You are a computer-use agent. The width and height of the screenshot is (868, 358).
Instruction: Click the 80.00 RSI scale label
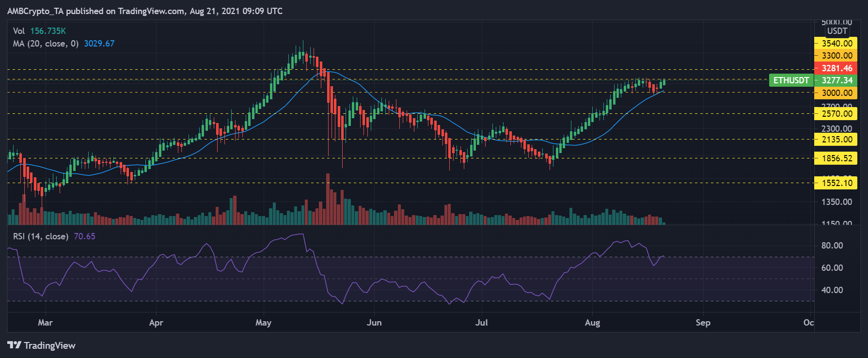(x=832, y=246)
